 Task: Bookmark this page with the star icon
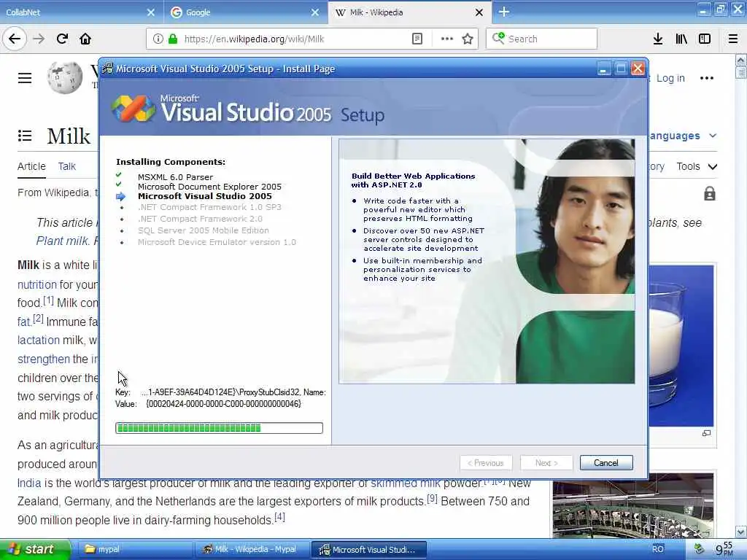point(468,39)
